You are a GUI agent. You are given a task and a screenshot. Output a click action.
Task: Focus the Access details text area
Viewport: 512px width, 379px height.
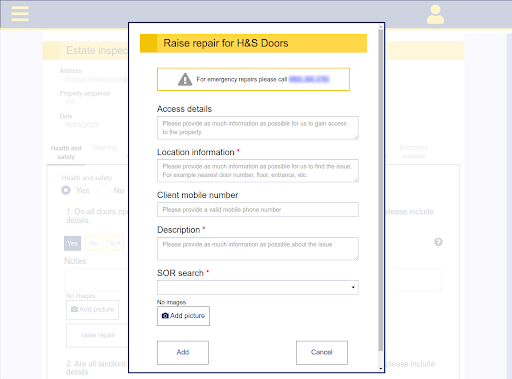258,128
